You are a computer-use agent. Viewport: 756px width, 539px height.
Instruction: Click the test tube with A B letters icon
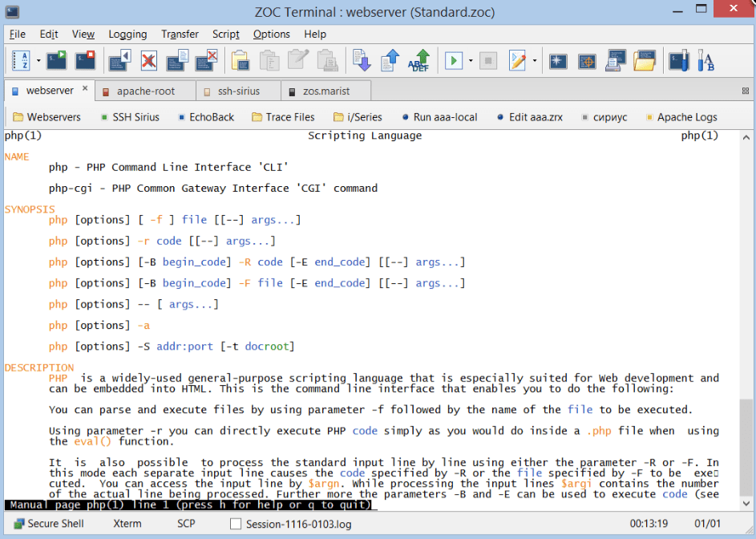coord(705,61)
